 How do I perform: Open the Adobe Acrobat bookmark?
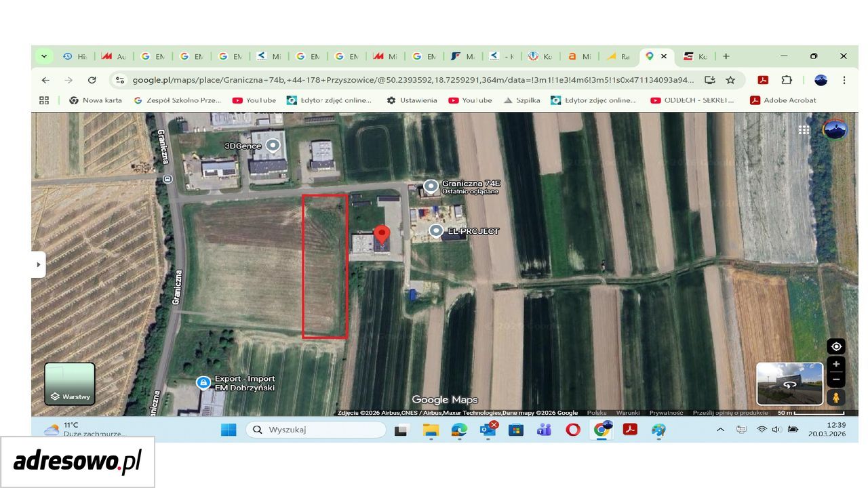pos(783,100)
